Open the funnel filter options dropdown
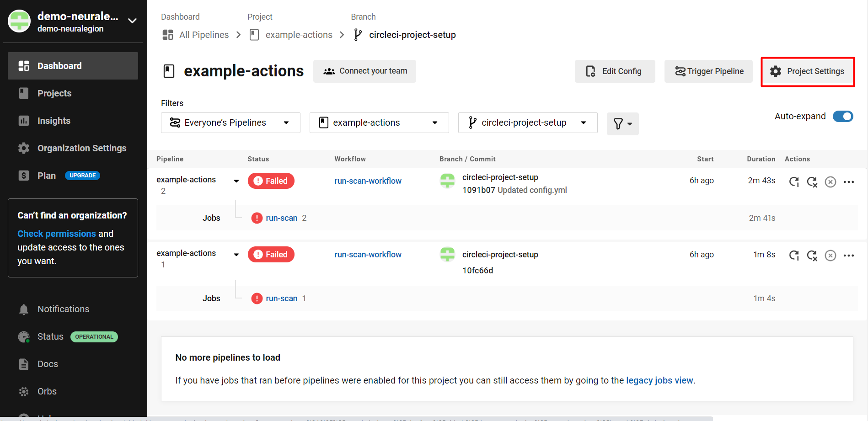Screen dimensions: 868x421 click(x=622, y=124)
